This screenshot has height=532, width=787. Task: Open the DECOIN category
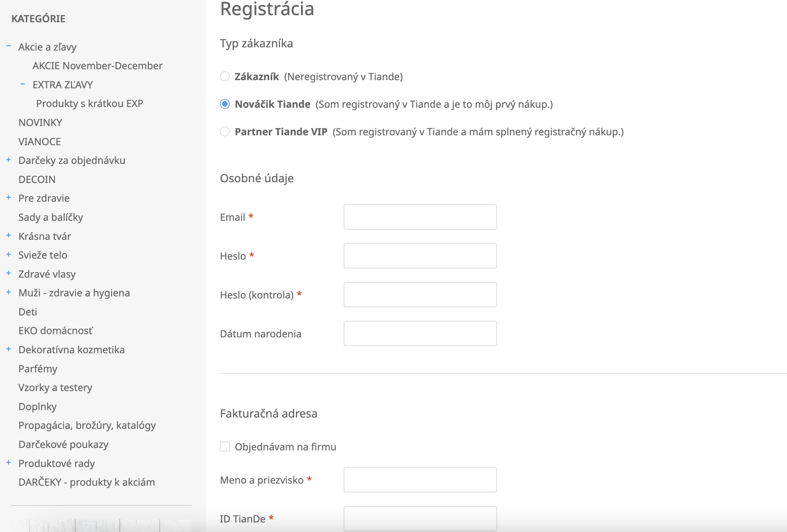[x=37, y=179]
